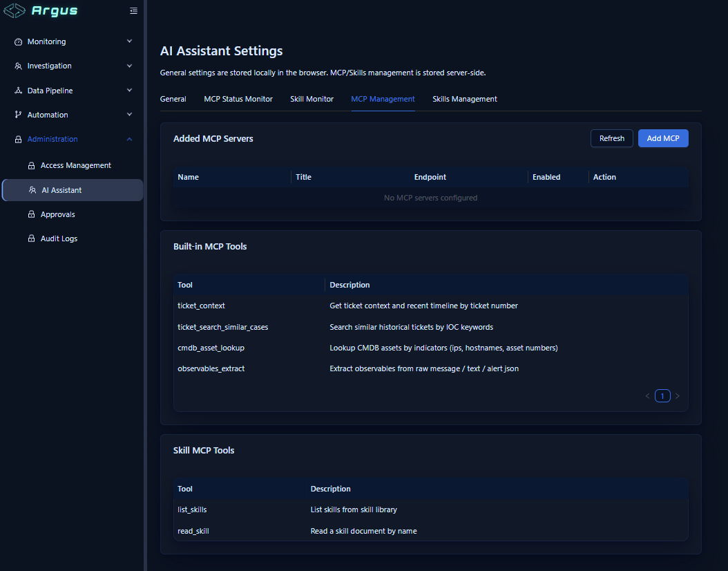Click the Endpoint column header

430,177
